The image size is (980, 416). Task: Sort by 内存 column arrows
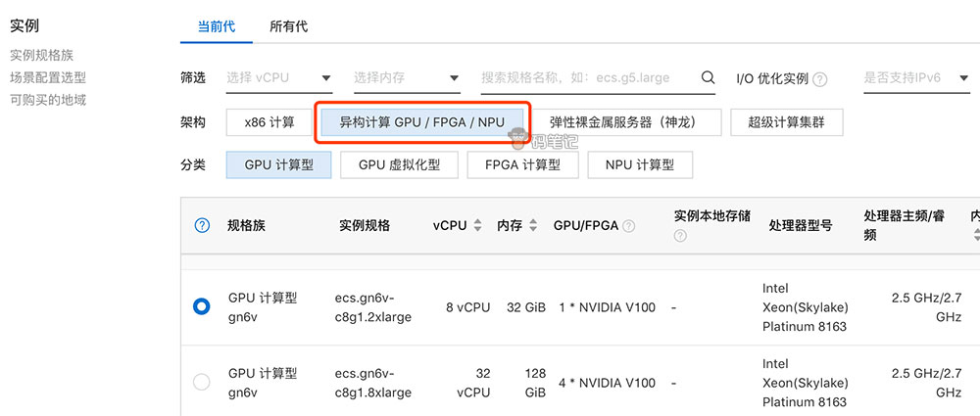pos(533,225)
